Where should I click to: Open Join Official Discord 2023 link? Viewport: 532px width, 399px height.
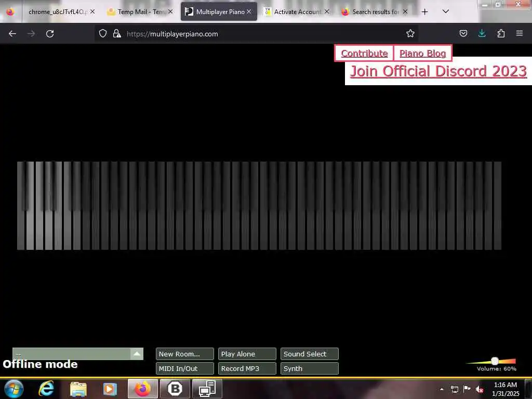tap(438, 71)
